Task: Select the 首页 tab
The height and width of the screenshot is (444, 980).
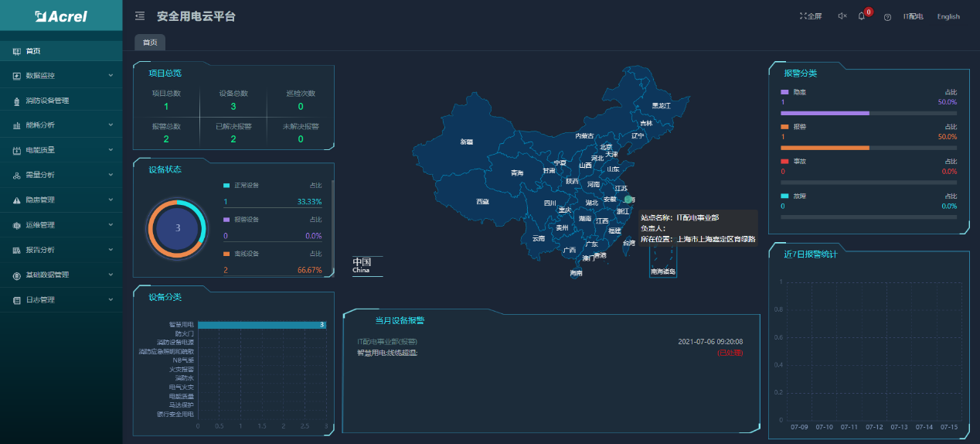Action: click(149, 43)
